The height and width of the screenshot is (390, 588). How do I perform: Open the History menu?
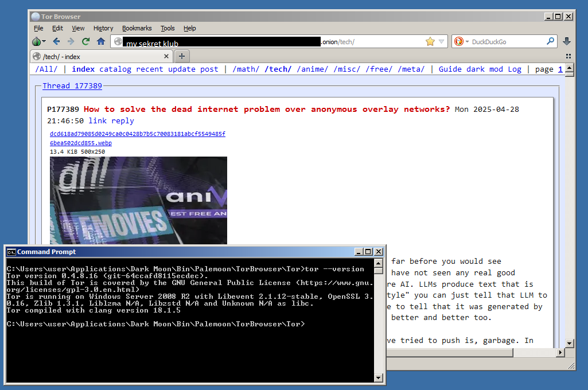pyautogui.click(x=103, y=28)
